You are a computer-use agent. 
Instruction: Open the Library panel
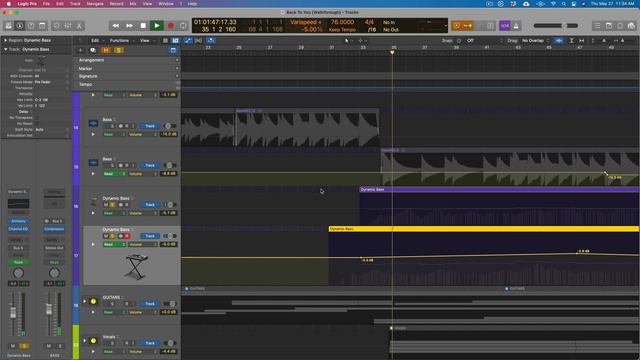pos(9,26)
